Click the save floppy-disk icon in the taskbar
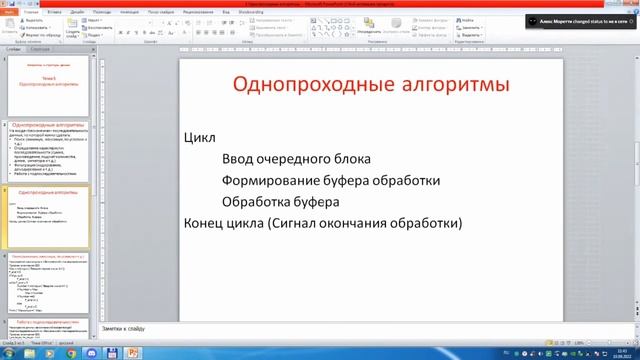Screen dimensions: 640x360 click(112, 353)
